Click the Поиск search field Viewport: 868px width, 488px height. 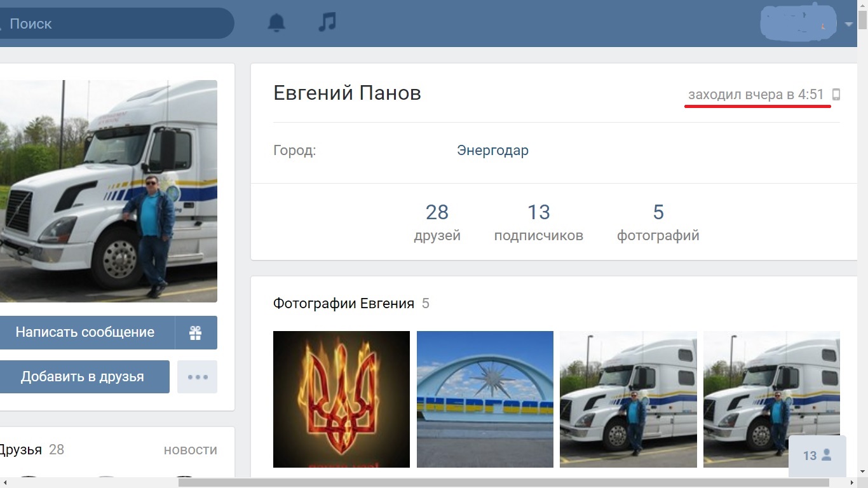[x=114, y=24]
